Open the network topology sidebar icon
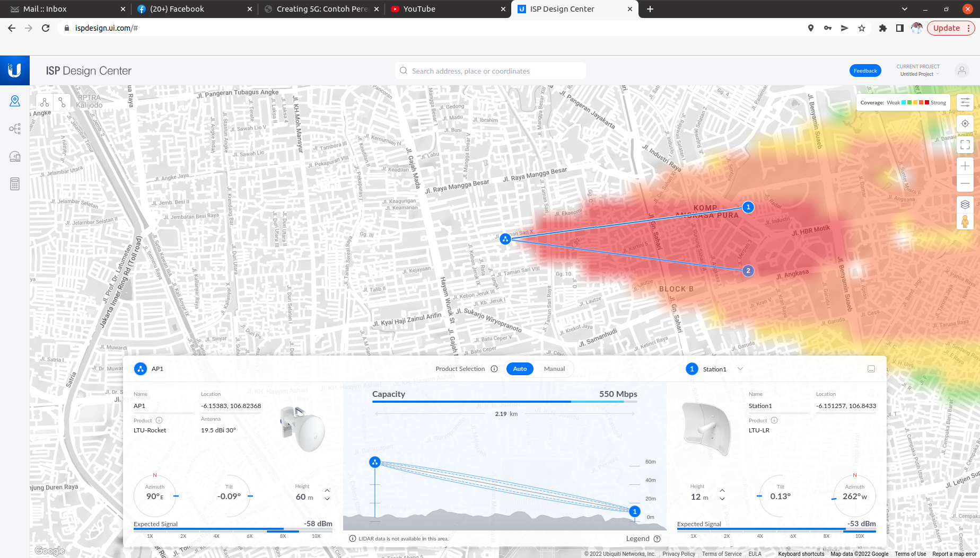The width and height of the screenshot is (980, 558). [x=15, y=129]
